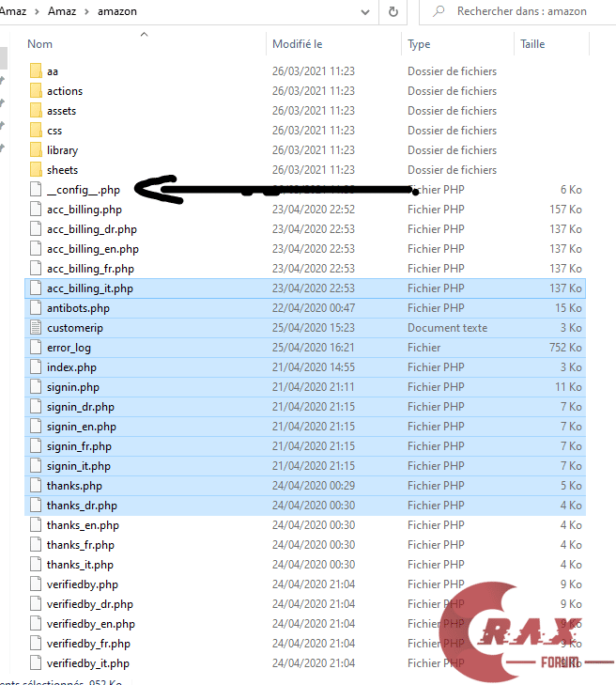This screenshot has height=685, width=616.
Task: Click the actions folder icon
Action: (x=36, y=90)
